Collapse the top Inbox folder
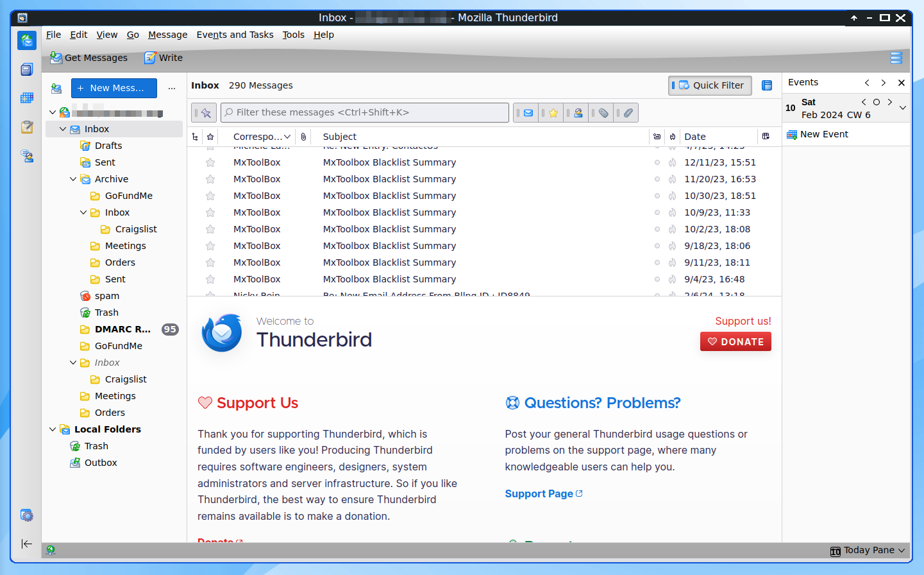 point(63,129)
